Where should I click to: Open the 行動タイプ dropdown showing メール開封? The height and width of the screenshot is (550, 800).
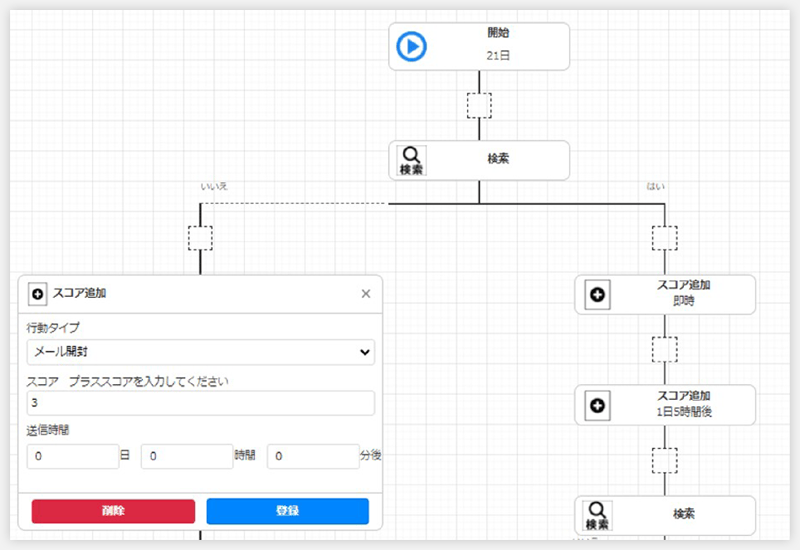tap(201, 352)
